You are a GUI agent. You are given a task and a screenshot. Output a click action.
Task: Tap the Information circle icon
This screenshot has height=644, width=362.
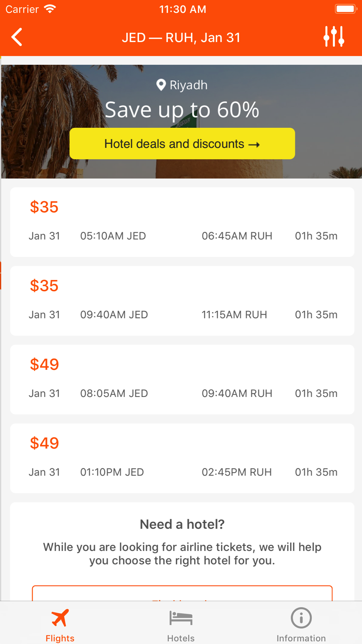301,618
